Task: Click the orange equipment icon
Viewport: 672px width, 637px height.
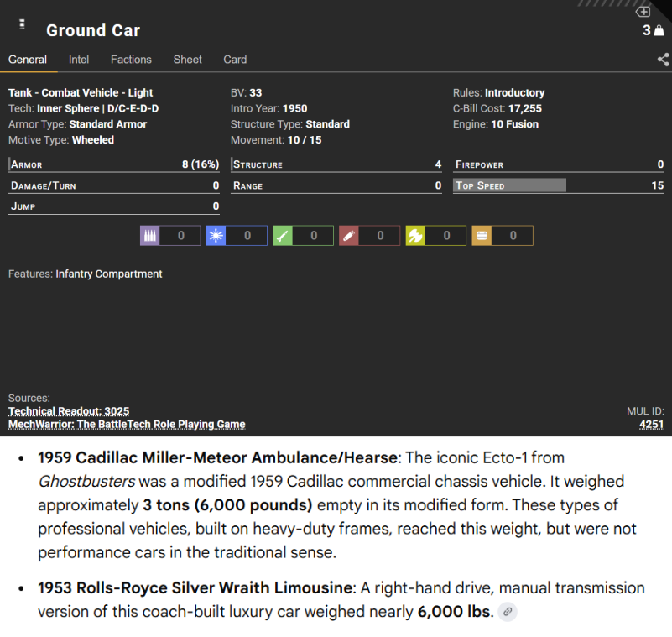Action: pyautogui.click(x=482, y=235)
